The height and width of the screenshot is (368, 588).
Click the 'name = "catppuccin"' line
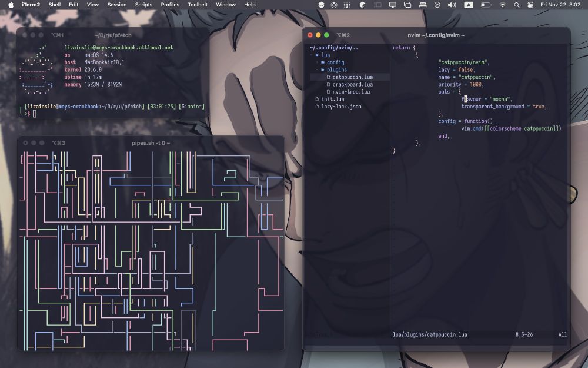467,77
